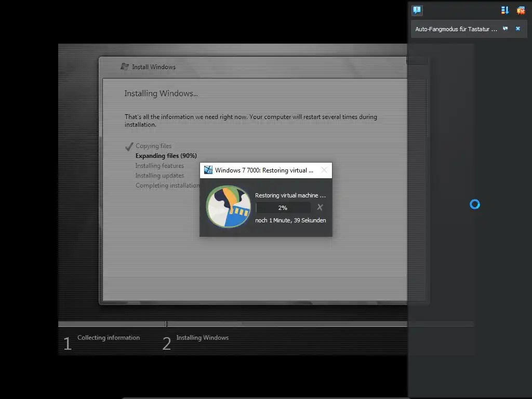Click the don't-show-again icon on Auto-Fangmodus notification

click(505, 29)
